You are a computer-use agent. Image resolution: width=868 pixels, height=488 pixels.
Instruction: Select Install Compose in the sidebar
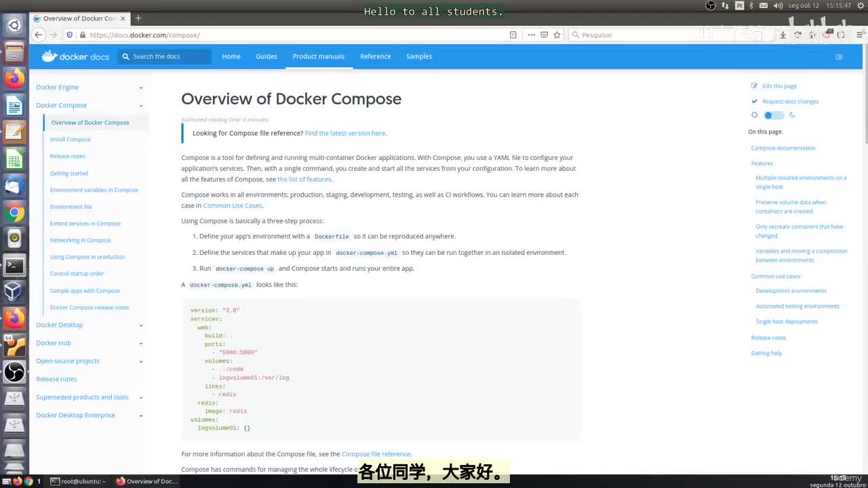click(x=71, y=140)
